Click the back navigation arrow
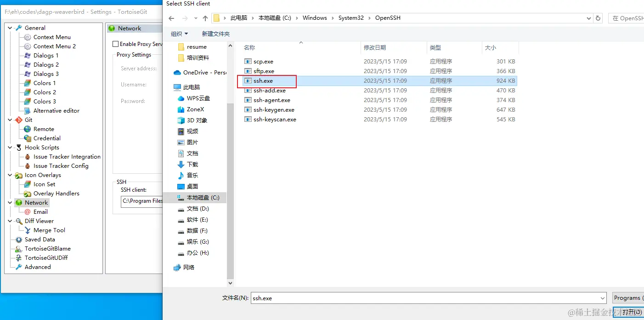Screen dimensions: 644x320 pos(171,17)
